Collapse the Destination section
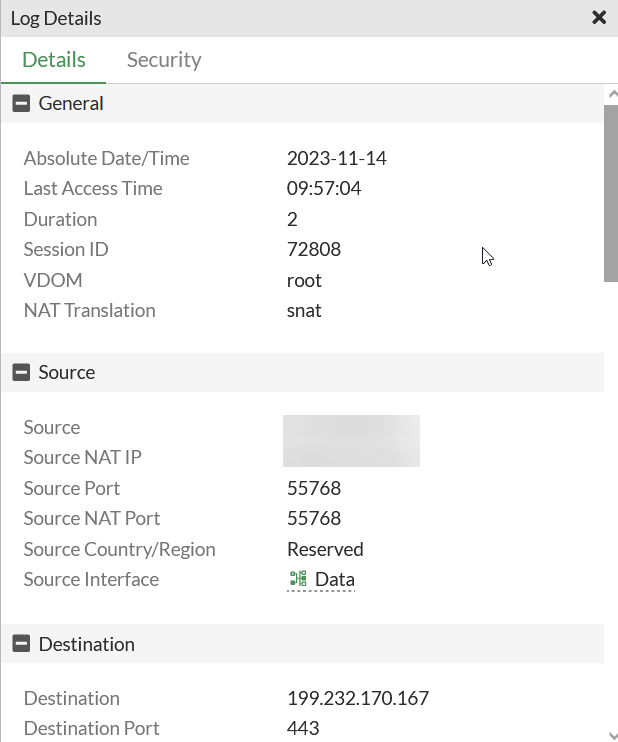This screenshot has height=742, width=618. tap(21, 644)
